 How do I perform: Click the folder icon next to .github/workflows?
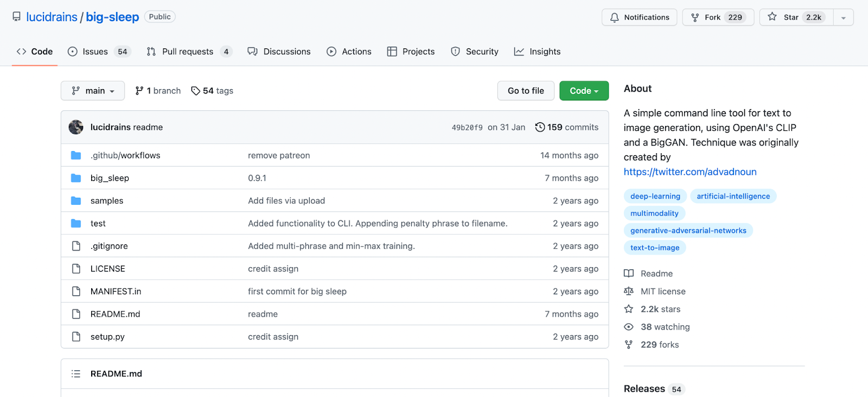[76, 155]
